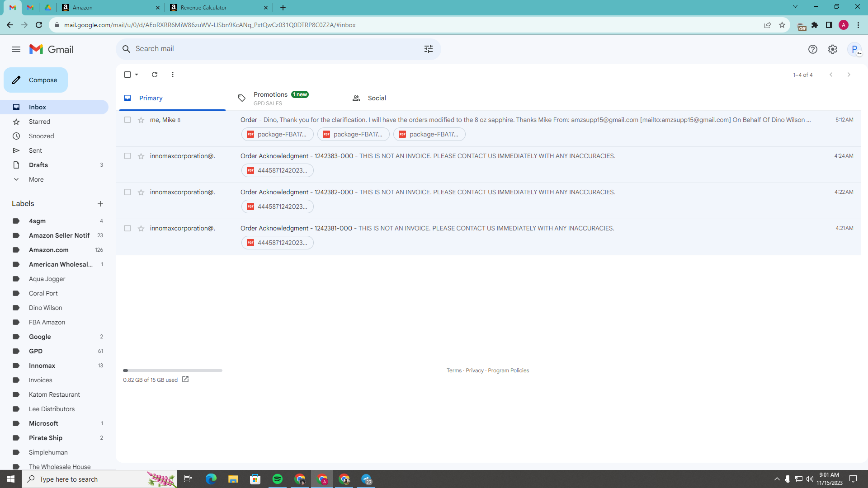Tick the checkbox for the 1242382-000 email
The image size is (868, 488).
coord(127,192)
